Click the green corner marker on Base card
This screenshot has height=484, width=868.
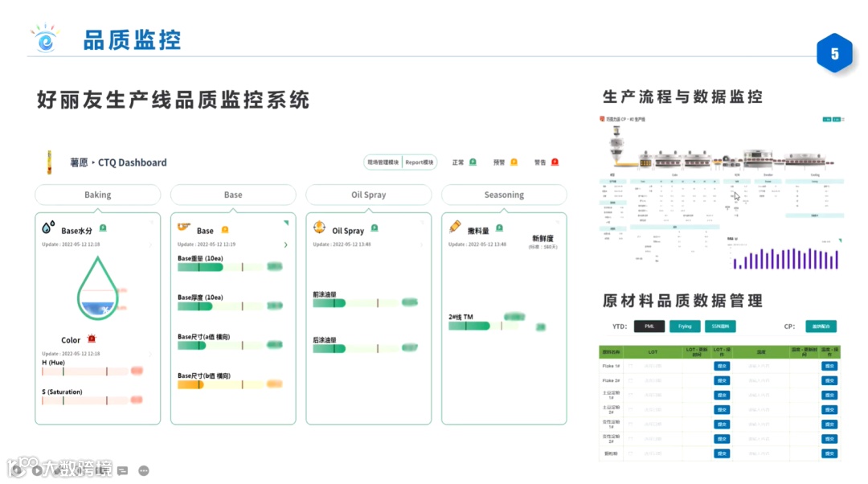[x=286, y=223]
